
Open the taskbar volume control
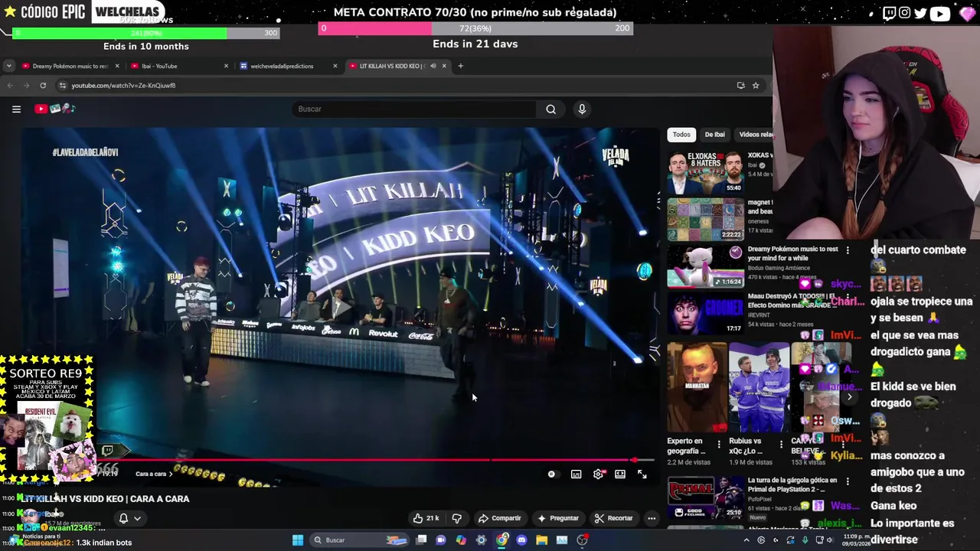coord(832,540)
